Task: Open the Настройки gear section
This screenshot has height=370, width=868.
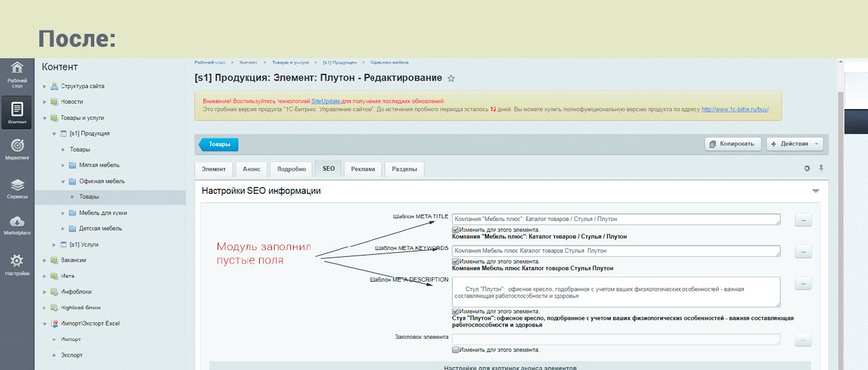Action: pos(17,264)
